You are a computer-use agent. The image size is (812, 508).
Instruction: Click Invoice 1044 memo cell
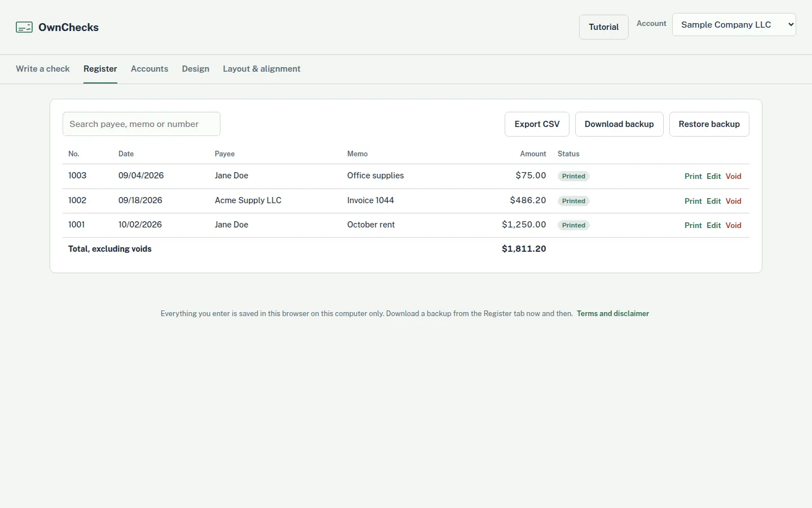(370, 200)
